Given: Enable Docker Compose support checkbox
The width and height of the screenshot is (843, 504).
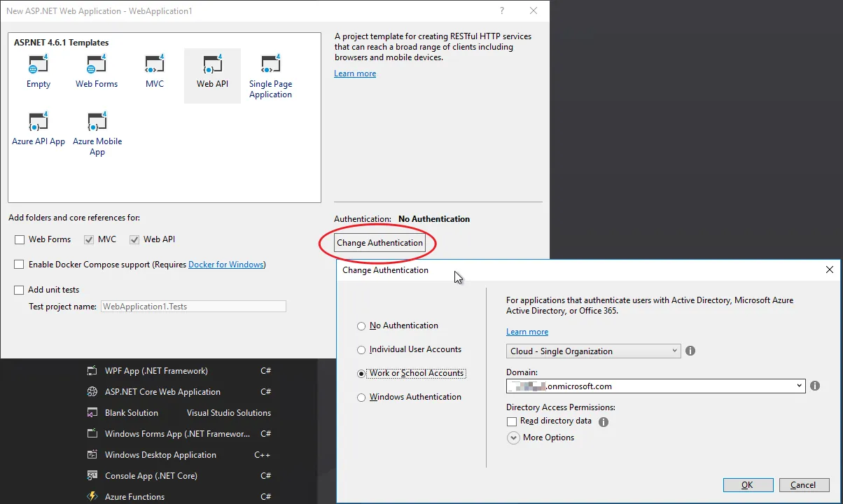Looking at the screenshot, I should tap(20, 265).
